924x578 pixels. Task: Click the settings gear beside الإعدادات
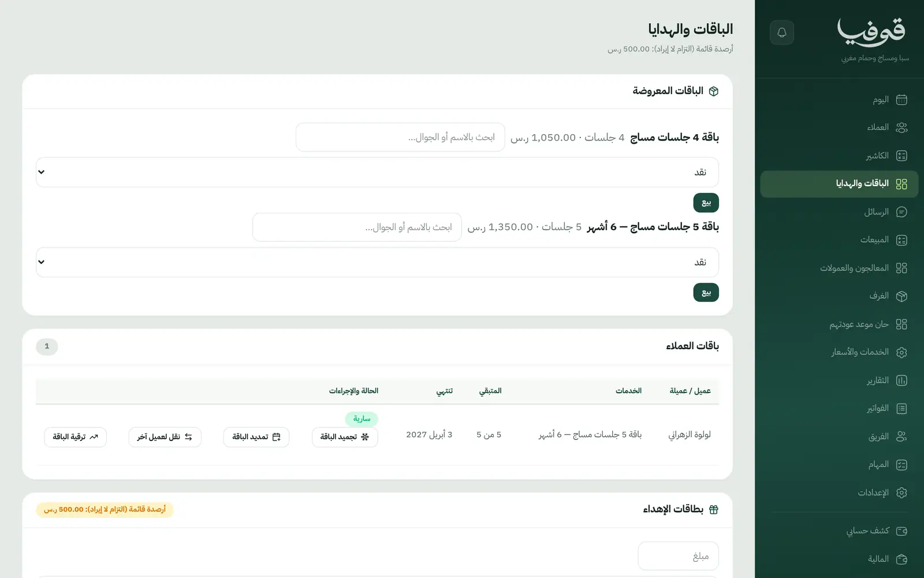coord(901,492)
